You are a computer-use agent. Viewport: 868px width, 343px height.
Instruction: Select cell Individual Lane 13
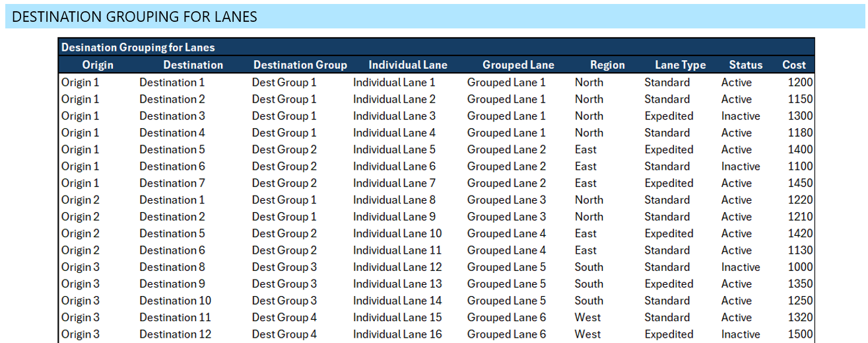[x=397, y=284]
